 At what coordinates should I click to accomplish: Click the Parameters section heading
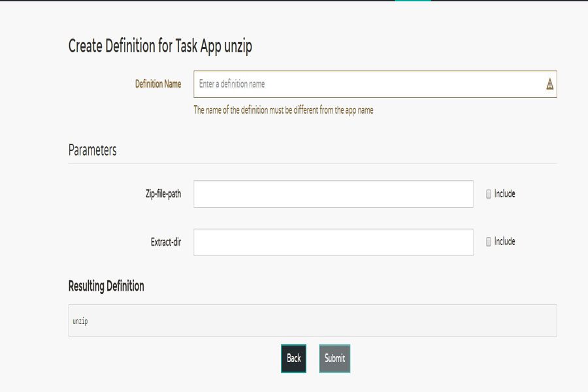pos(92,150)
